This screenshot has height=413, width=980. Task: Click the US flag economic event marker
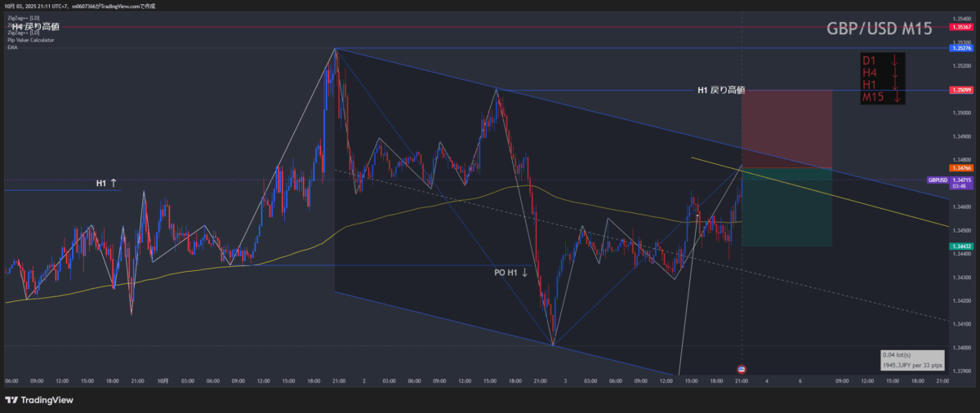click(742, 370)
